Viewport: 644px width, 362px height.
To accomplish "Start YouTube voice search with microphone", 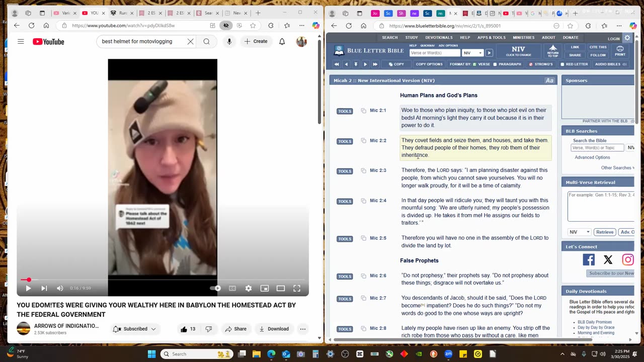I will pos(229,42).
